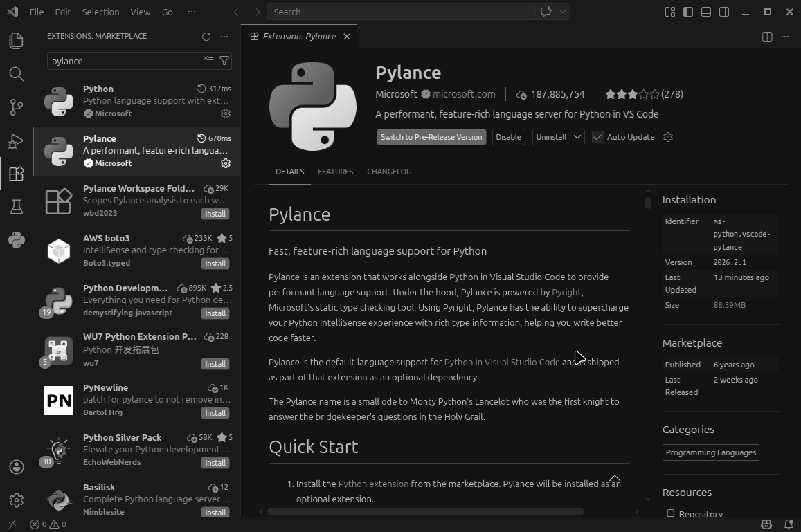
Task: Toggle the secondary side bar
Action: pos(724,12)
